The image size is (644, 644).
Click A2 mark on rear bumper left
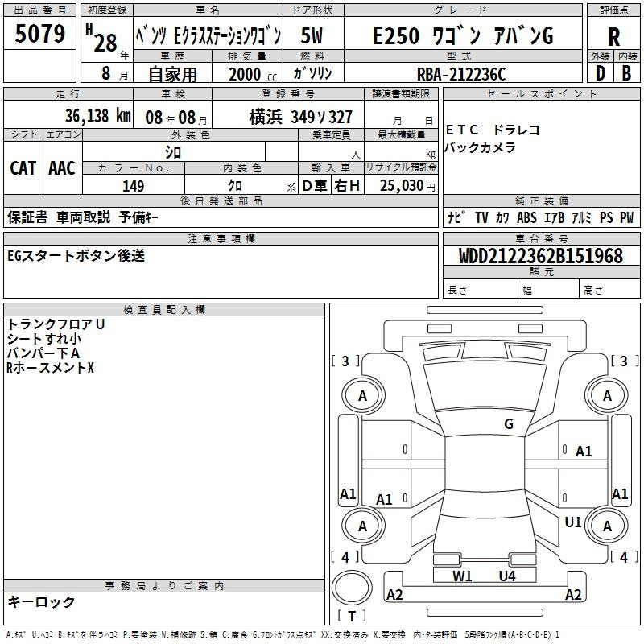pos(394,595)
